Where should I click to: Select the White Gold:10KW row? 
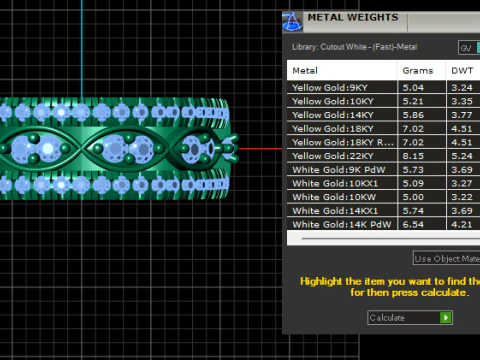tap(383, 197)
